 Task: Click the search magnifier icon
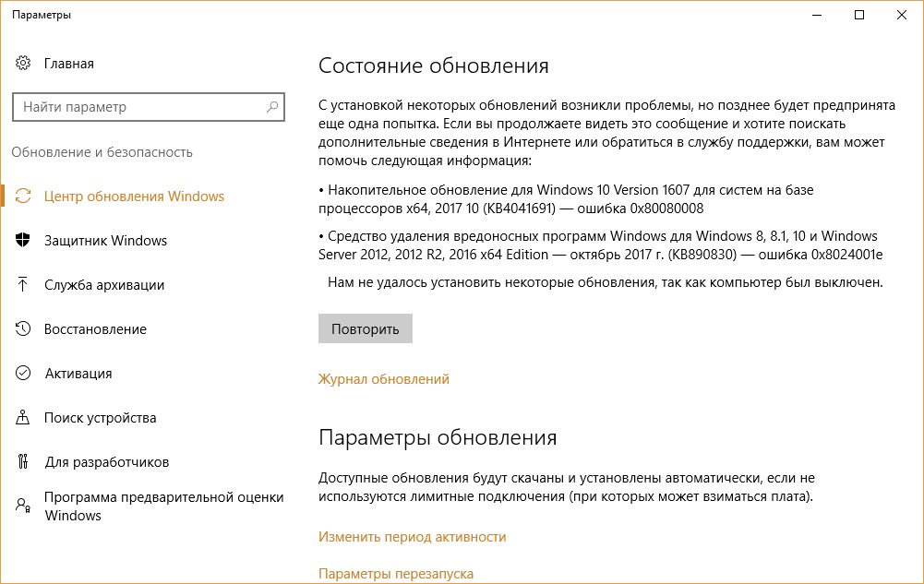tap(272, 107)
